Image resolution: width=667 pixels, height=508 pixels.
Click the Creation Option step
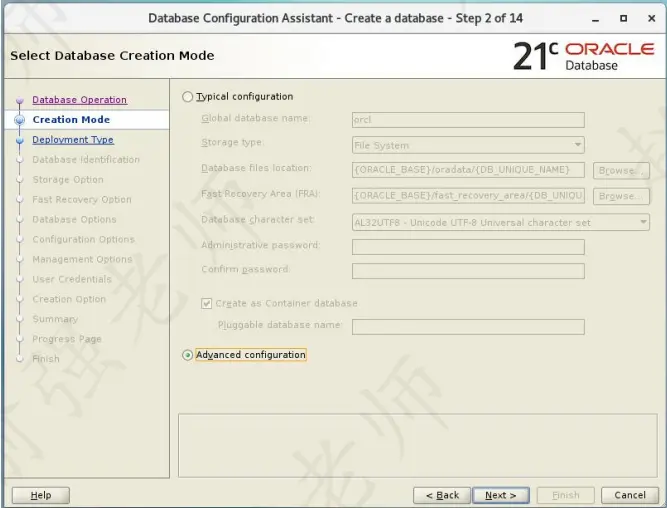tap(69, 299)
